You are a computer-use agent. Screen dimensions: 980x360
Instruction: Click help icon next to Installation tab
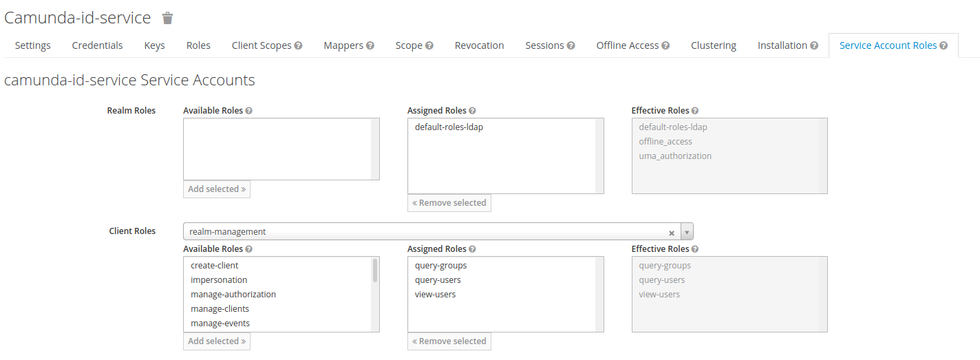tap(814, 45)
